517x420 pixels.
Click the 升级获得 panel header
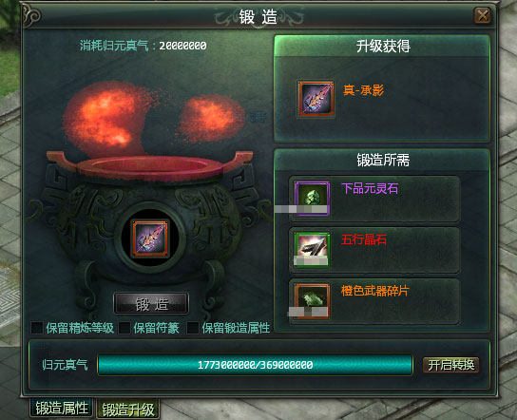click(382, 46)
